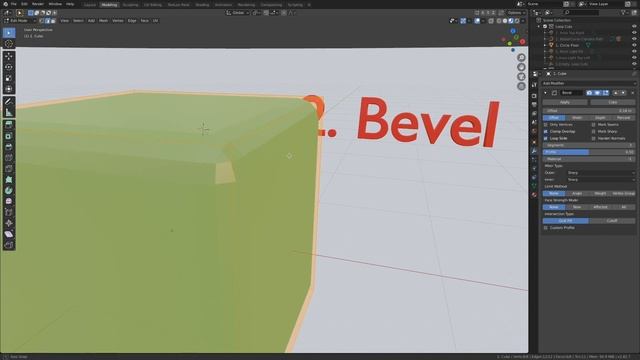Select the Rotate tool
Viewport: 640px width, 360px height.
point(9,67)
